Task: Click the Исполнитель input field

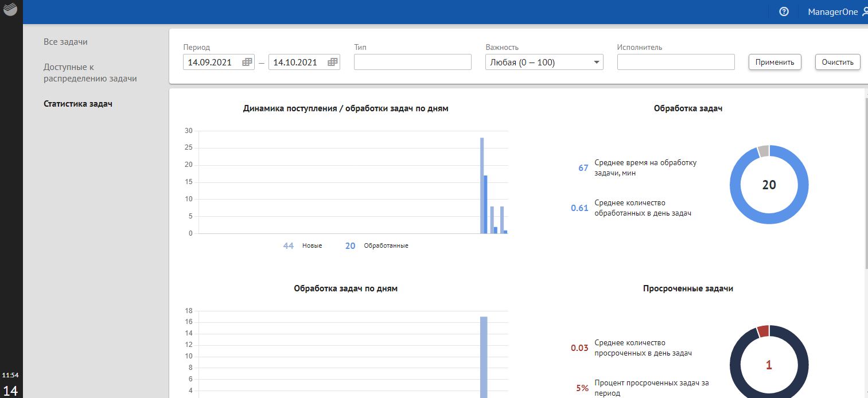Action: (x=676, y=62)
